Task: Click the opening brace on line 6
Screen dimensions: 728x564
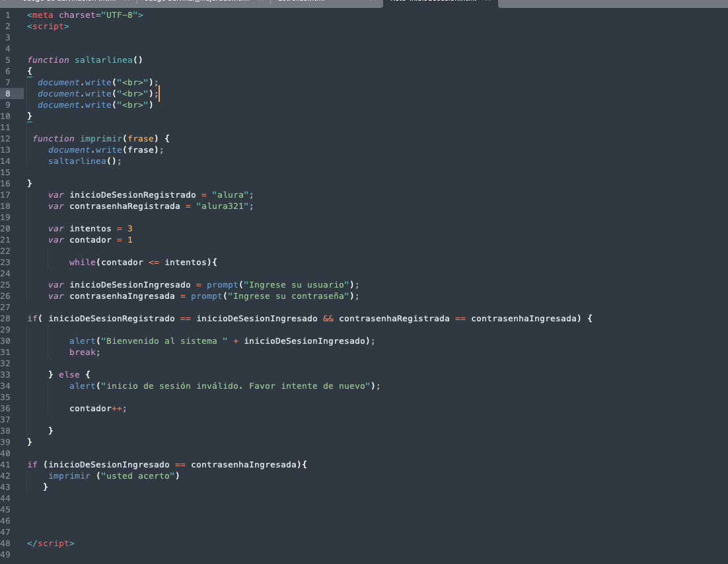Action: 30,71
